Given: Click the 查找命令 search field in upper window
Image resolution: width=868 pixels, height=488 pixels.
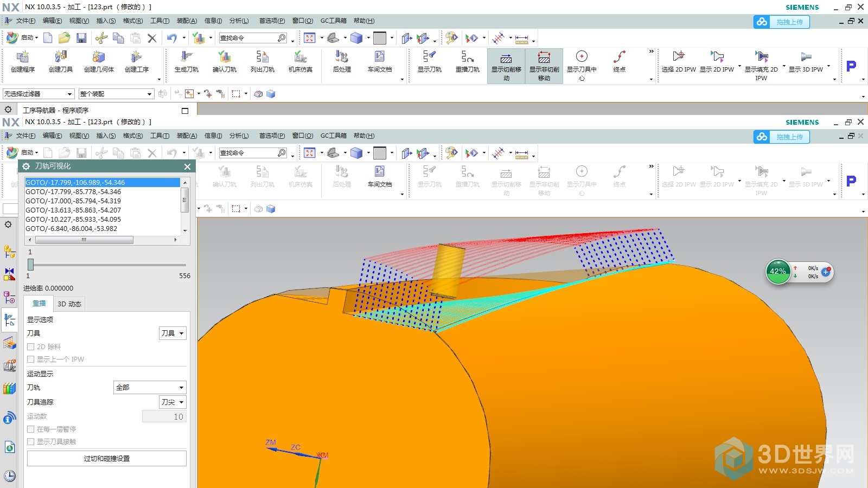Looking at the screenshot, I should pyautogui.click(x=253, y=38).
